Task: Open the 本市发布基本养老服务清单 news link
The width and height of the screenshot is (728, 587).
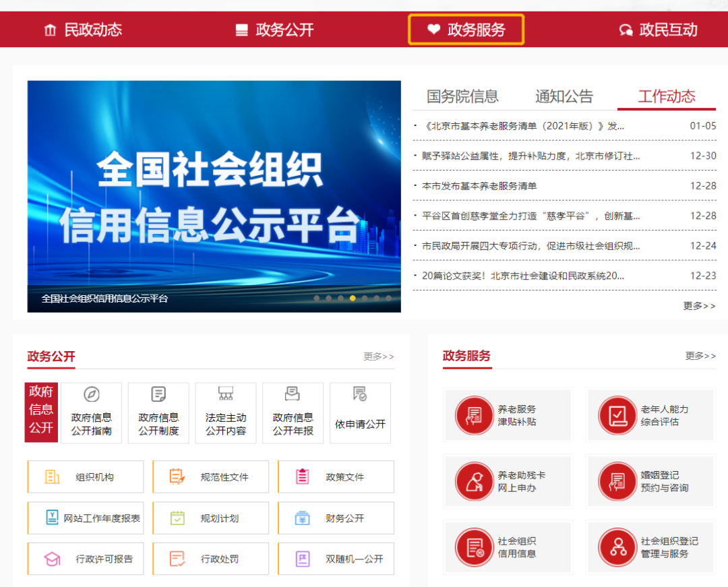Action: pos(479,186)
